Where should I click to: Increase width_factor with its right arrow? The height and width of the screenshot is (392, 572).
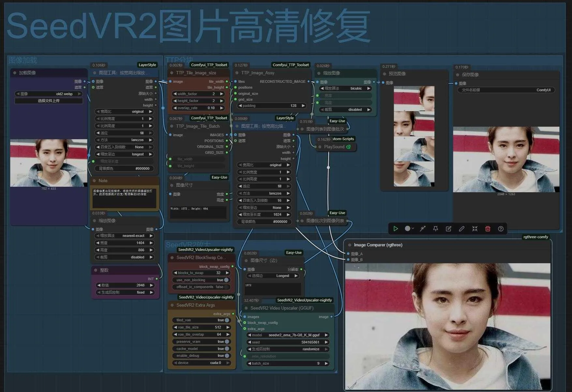click(x=222, y=94)
